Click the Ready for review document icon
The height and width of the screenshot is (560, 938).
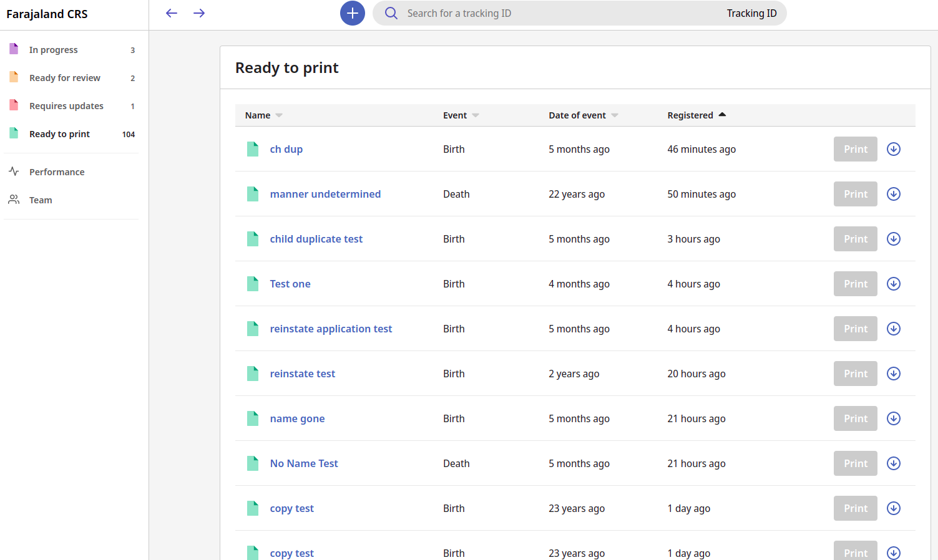pyautogui.click(x=14, y=77)
